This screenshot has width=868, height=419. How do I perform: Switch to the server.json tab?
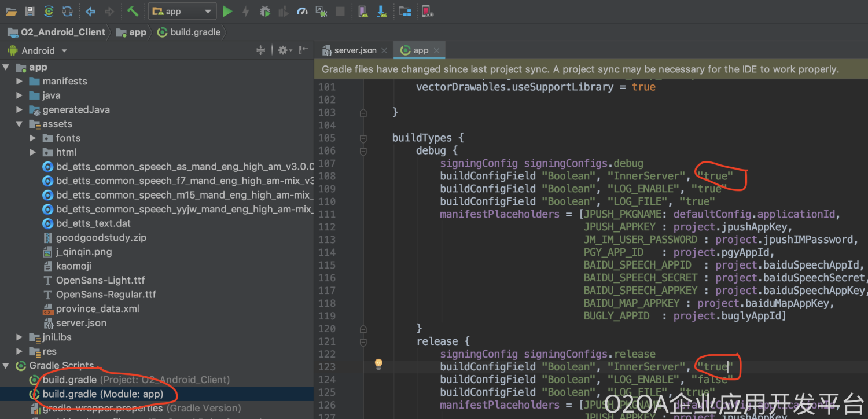[x=354, y=50]
